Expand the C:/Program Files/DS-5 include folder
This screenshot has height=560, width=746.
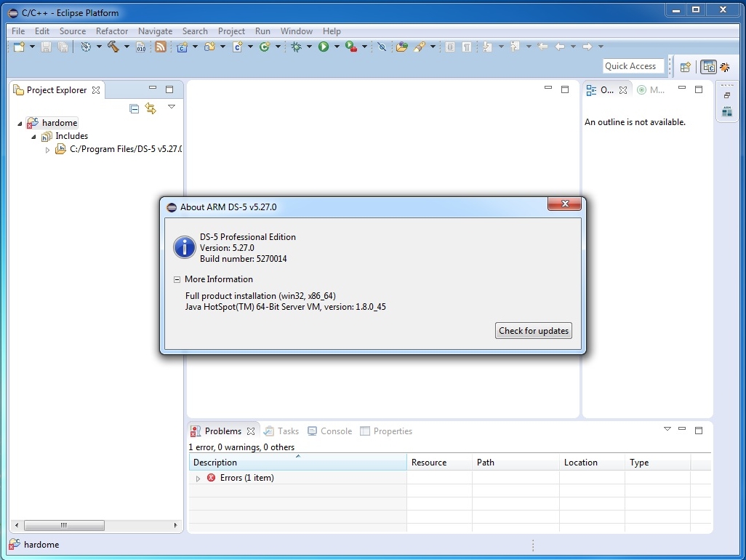(47, 150)
